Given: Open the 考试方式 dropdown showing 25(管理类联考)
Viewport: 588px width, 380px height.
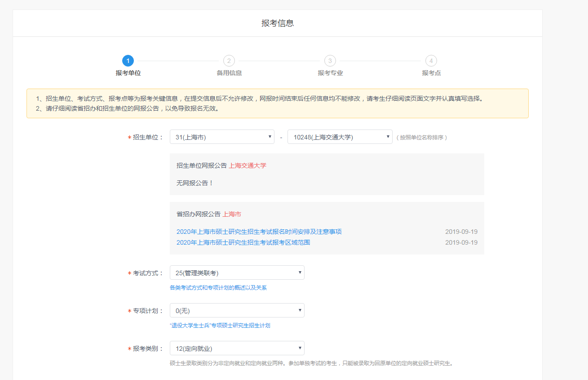Looking at the screenshot, I should 237,273.
